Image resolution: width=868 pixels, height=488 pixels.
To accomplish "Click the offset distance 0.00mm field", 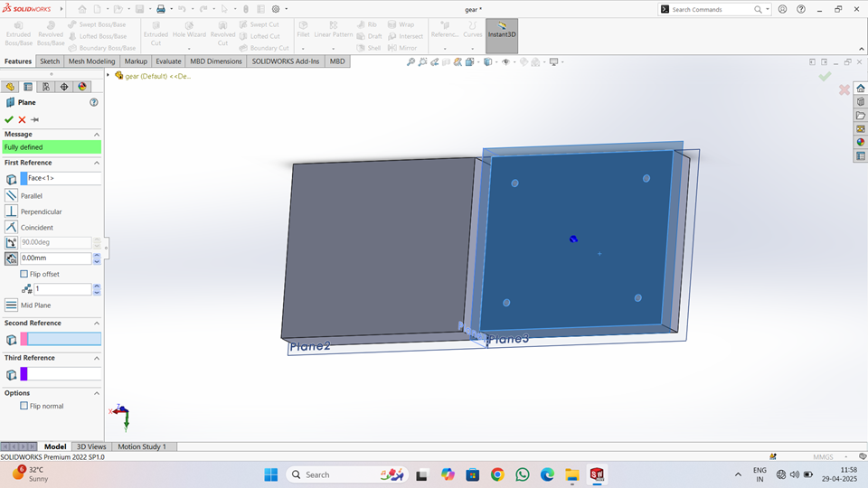I will click(56, 258).
